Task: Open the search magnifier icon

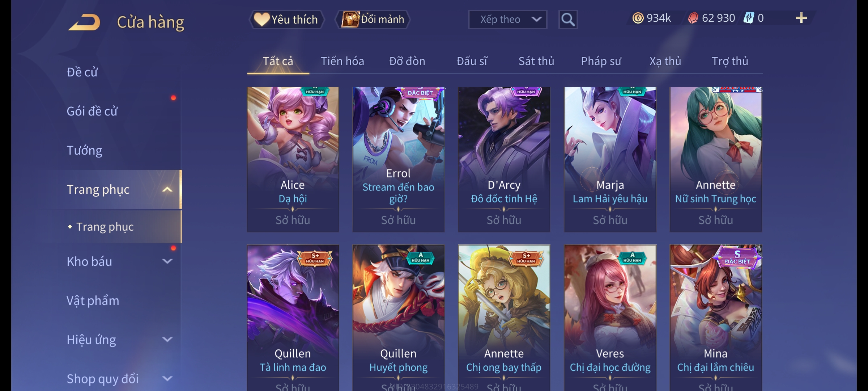Action: pyautogui.click(x=568, y=20)
